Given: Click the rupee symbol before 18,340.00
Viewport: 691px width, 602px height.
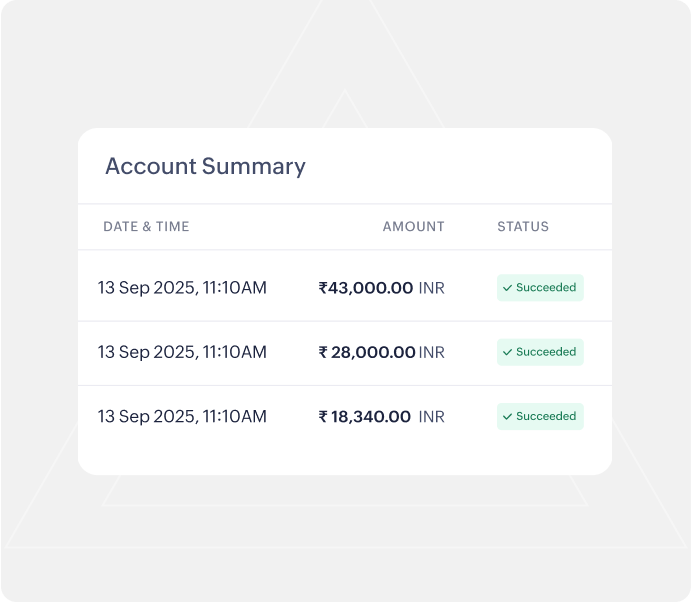Looking at the screenshot, I should pyautogui.click(x=323, y=416).
